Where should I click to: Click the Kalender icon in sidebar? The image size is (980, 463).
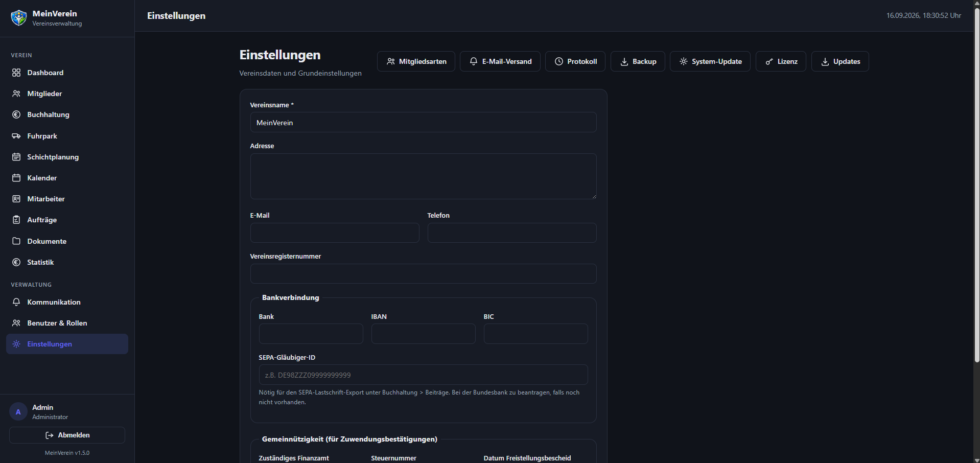point(16,178)
